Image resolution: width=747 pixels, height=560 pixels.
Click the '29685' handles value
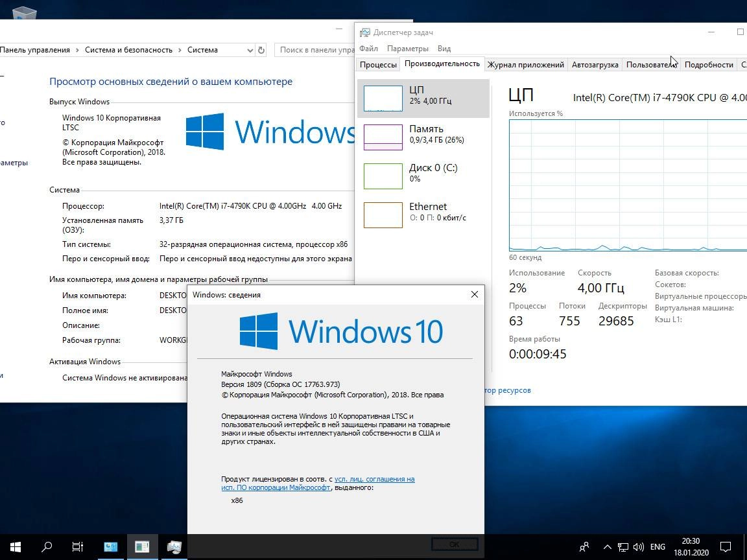tap(616, 321)
